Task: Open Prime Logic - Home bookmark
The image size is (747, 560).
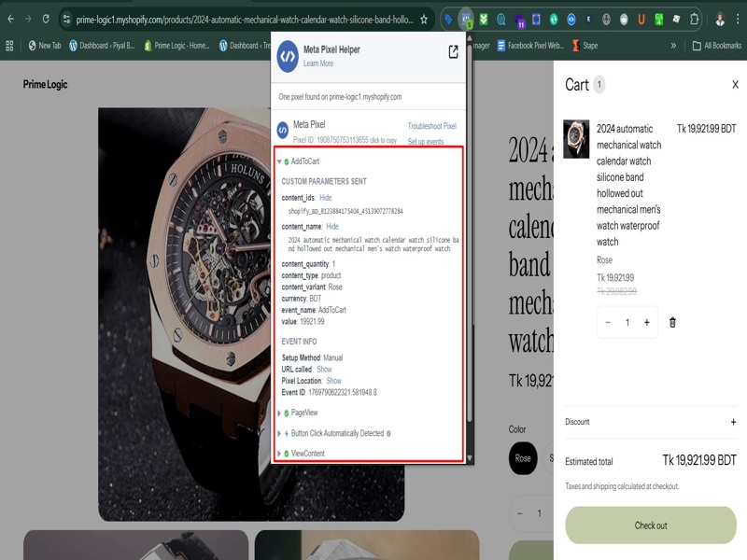Action: tap(176, 46)
